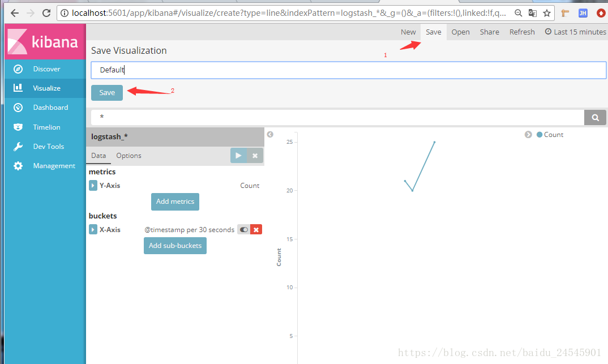Click the Timelion icon in sidebar

pyautogui.click(x=18, y=127)
